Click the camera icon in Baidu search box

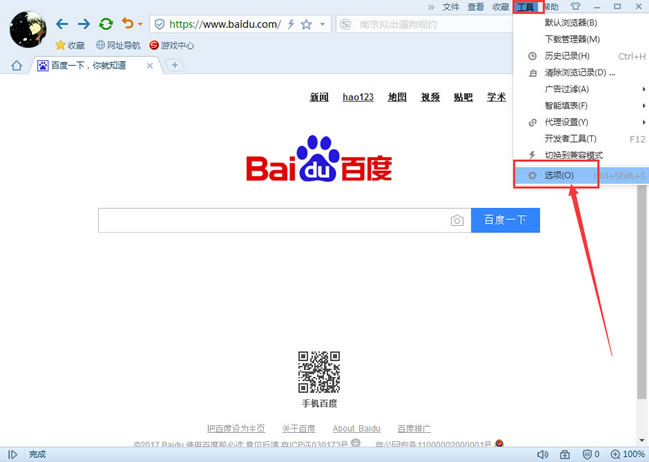click(457, 220)
